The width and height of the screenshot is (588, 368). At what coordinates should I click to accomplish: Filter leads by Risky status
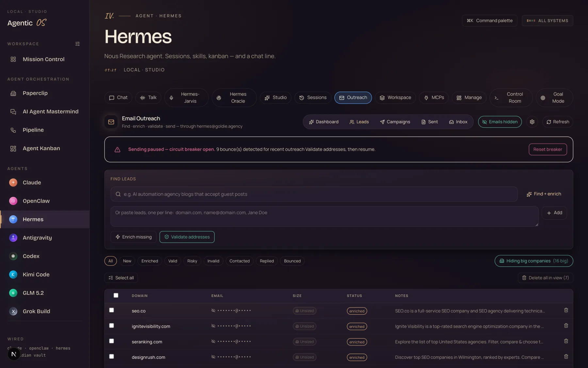tap(192, 261)
